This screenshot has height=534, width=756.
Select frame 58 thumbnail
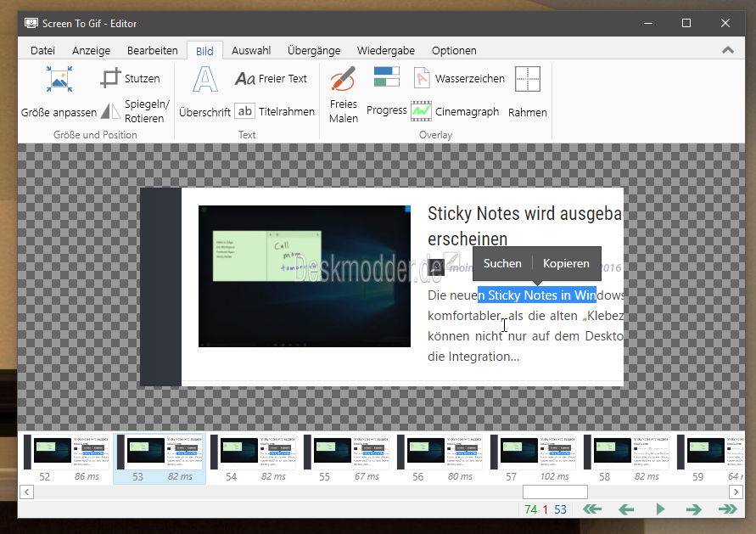[x=626, y=458]
